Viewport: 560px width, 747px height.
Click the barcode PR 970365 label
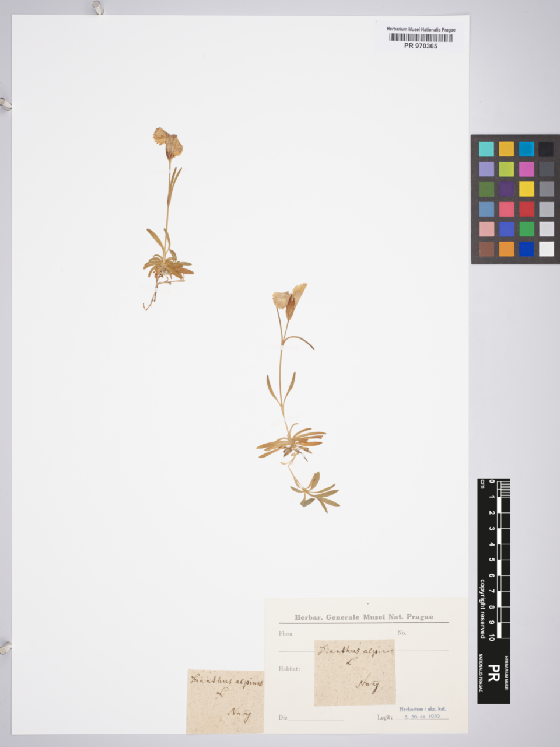421,39
